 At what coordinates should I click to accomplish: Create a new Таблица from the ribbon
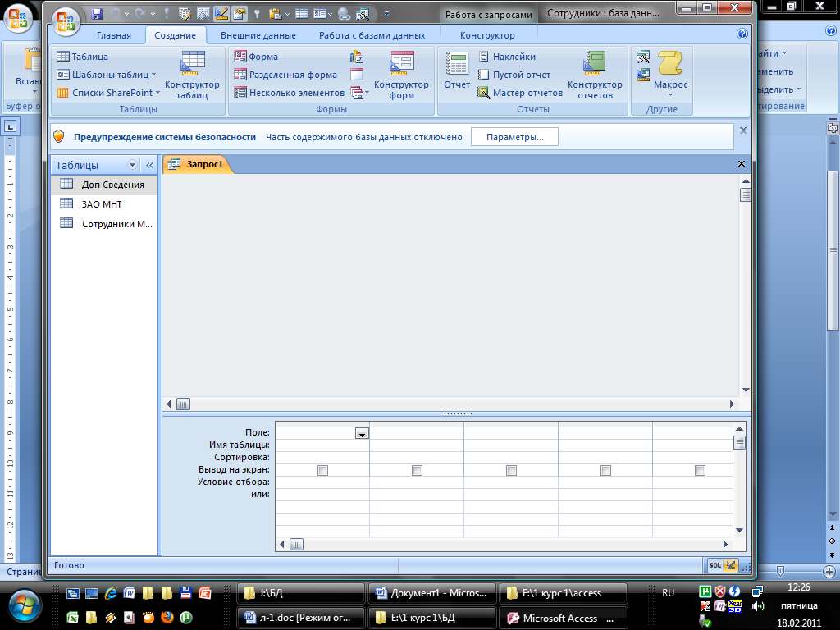pyautogui.click(x=83, y=57)
